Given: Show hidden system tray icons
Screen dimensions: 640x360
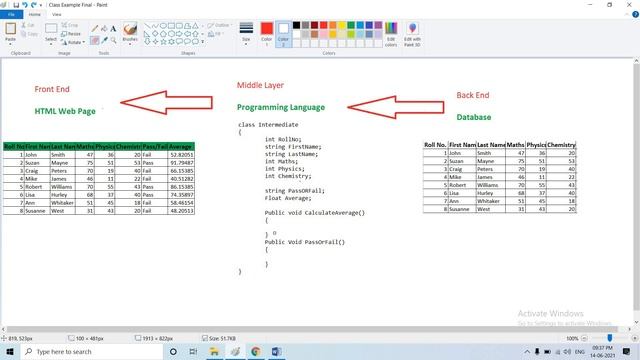Looking at the screenshot, I should click(527, 352).
